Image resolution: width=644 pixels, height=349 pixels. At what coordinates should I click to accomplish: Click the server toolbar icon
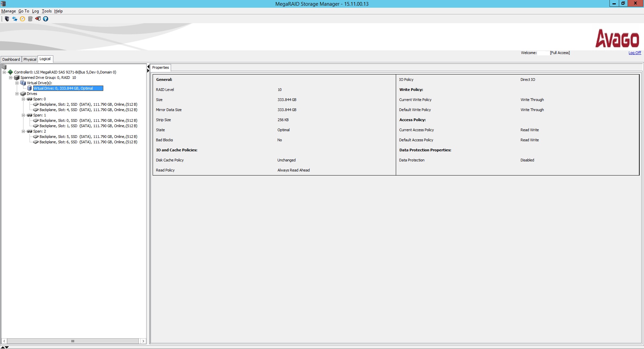click(7, 19)
